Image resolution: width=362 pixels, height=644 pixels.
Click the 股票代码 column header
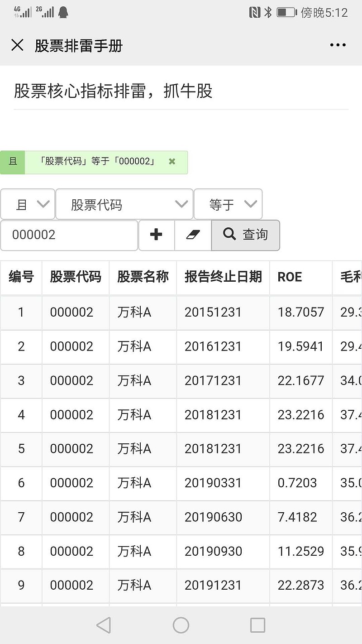coord(76,277)
